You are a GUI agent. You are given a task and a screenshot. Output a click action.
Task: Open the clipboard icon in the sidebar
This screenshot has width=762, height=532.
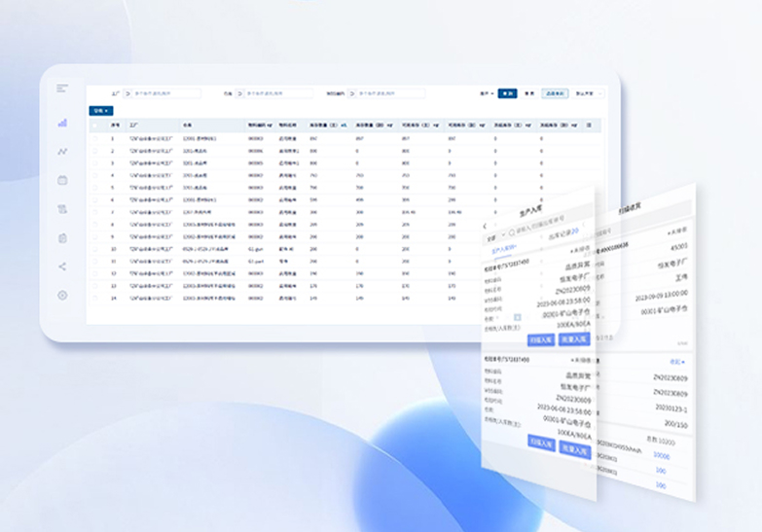coord(62,237)
